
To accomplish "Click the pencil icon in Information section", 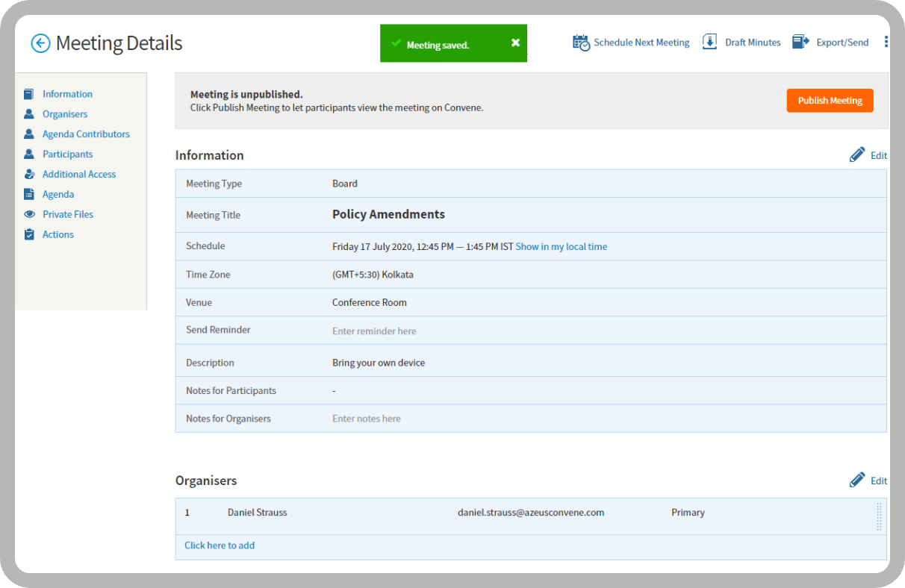I will pyautogui.click(x=857, y=154).
